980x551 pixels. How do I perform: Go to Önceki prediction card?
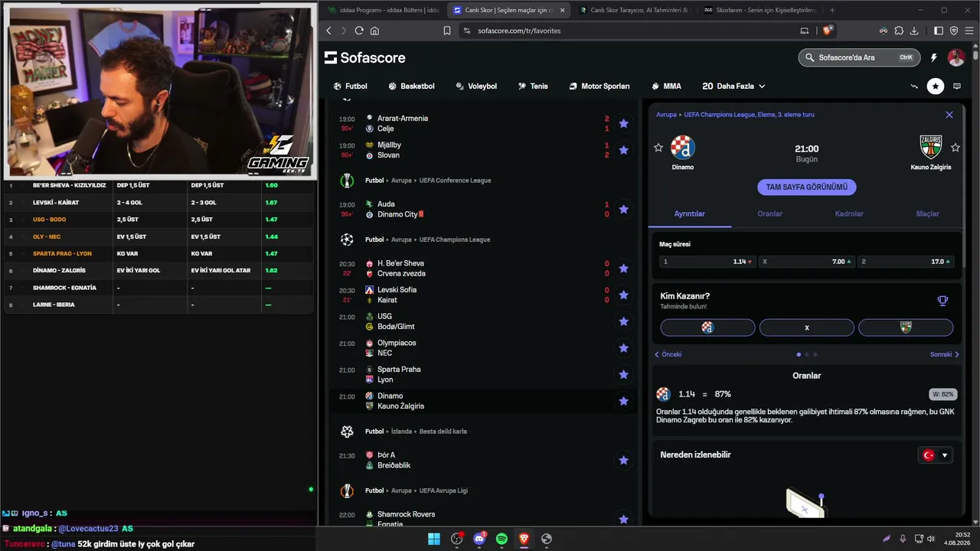pyautogui.click(x=668, y=354)
